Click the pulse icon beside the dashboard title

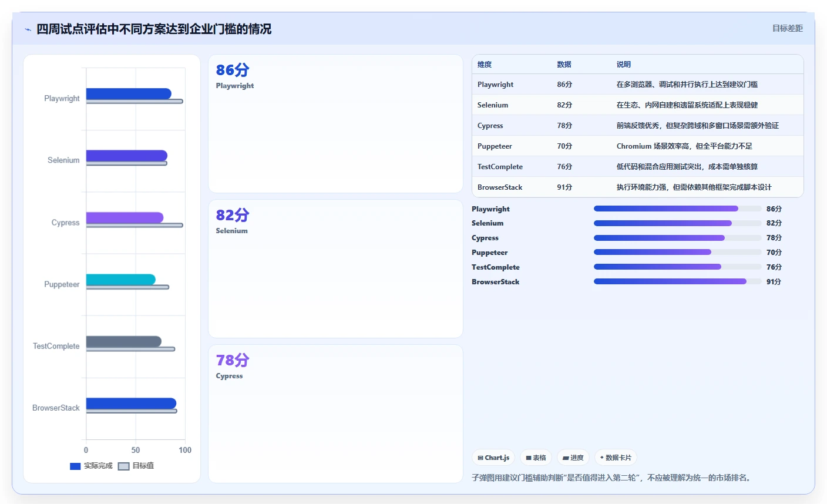pyautogui.click(x=28, y=29)
